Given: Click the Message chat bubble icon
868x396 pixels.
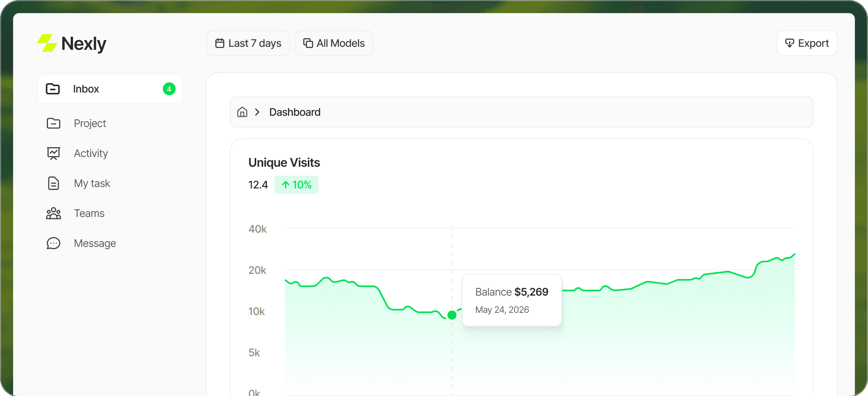Looking at the screenshot, I should [54, 243].
